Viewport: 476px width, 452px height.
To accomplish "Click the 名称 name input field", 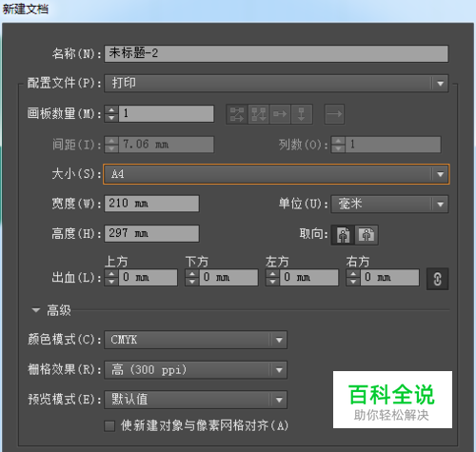I will (276, 53).
